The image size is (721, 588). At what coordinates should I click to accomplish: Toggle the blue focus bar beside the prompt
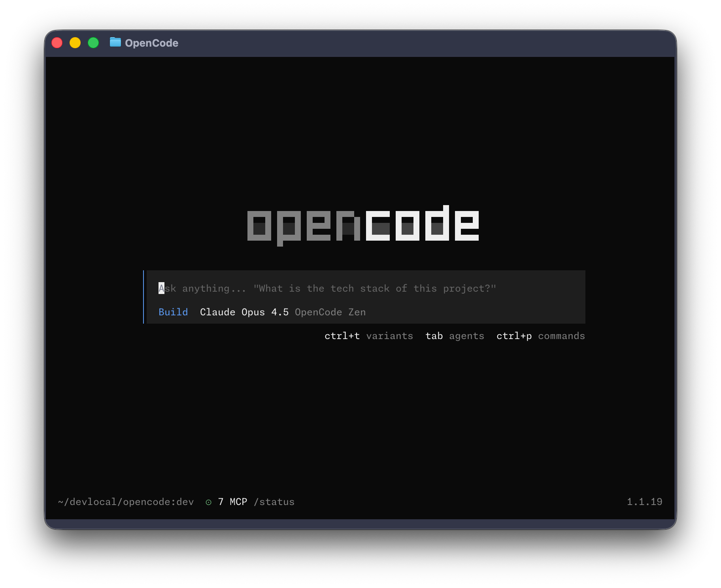point(144,297)
